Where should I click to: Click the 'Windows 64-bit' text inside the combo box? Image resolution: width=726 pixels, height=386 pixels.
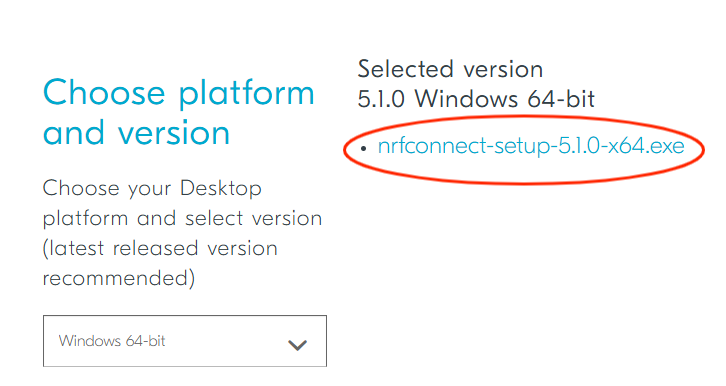pyautogui.click(x=112, y=341)
